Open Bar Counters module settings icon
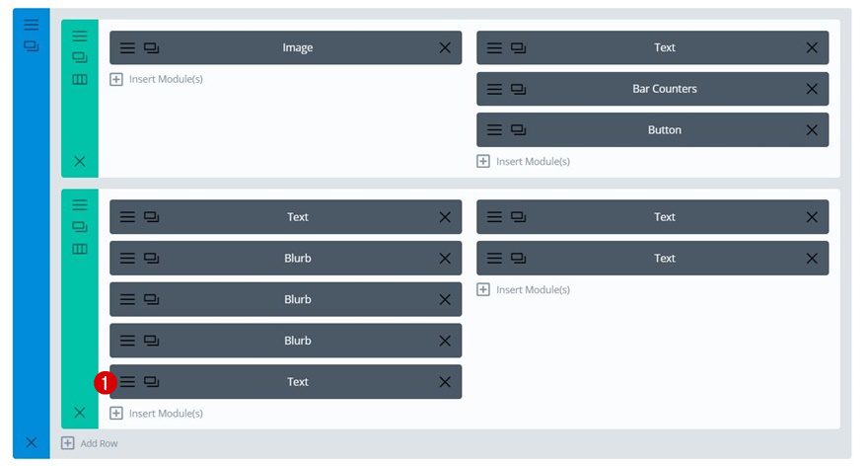This screenshot has width=868, height=466. pos(494,89)
